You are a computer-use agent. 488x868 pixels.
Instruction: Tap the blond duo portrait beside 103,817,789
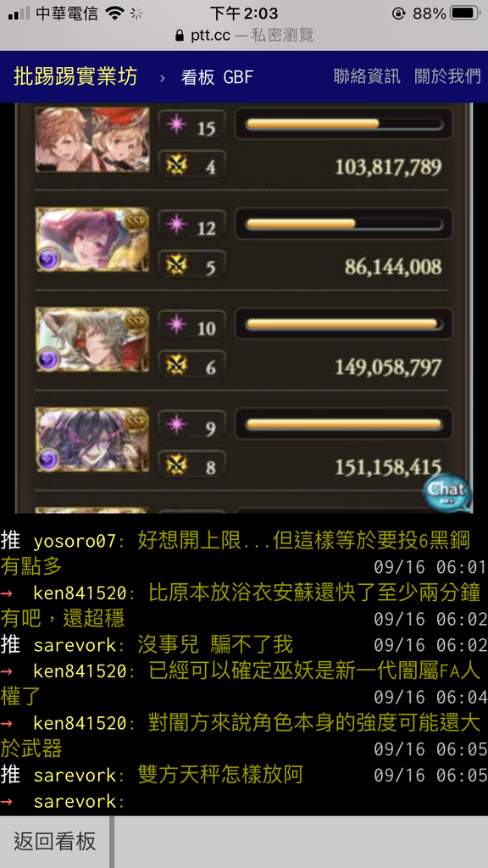pyautogui.click(x=92, y=140)
